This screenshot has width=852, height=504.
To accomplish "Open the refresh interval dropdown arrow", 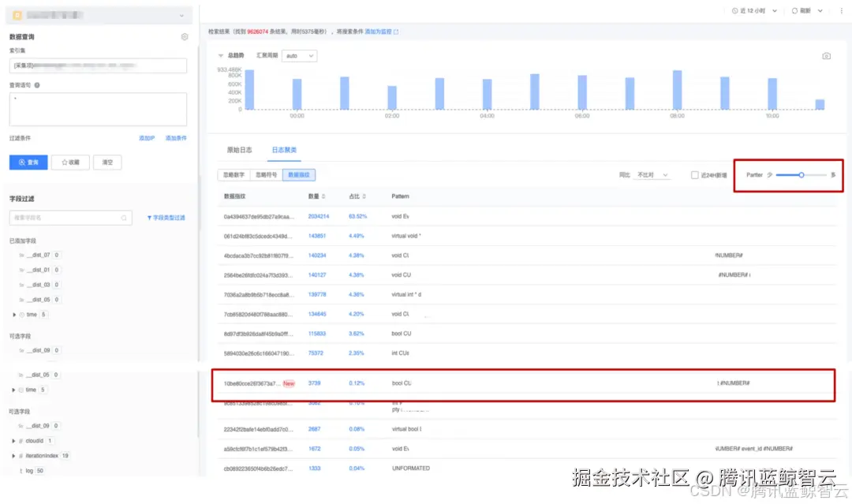I will tap(820, 11).
